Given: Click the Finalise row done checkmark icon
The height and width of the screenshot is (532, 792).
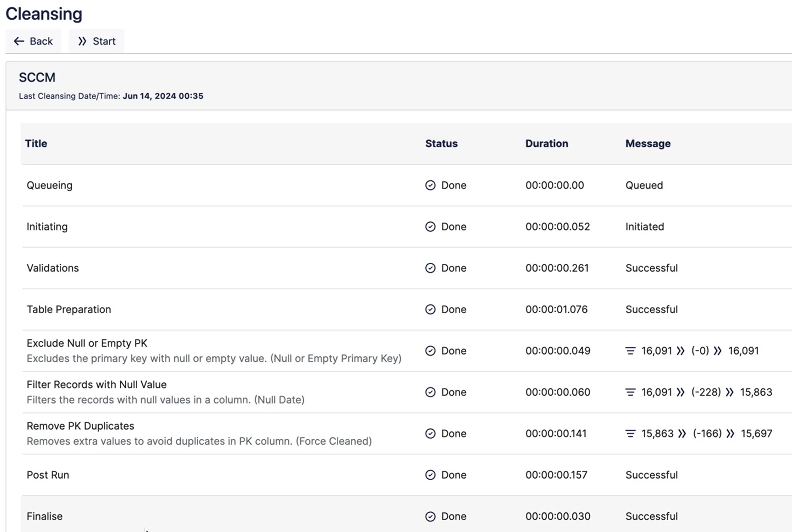Looking at the screenshot, I should 430,516.
